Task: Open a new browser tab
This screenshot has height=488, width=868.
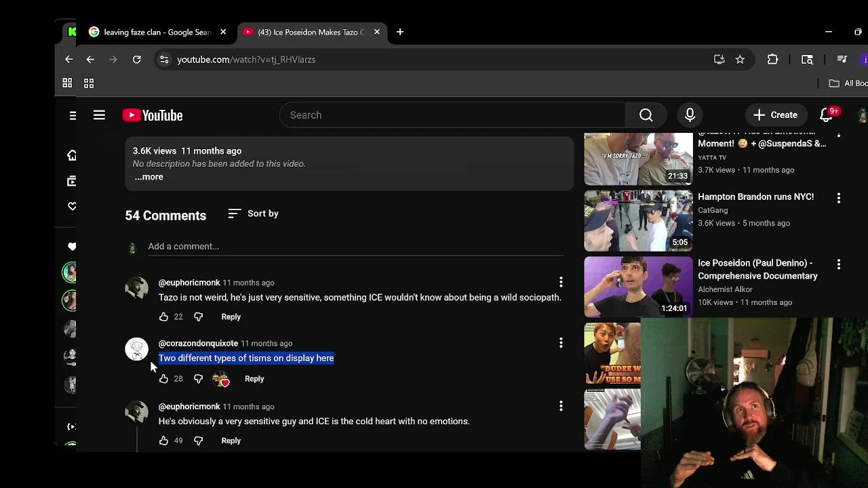Action: [400, 32]
